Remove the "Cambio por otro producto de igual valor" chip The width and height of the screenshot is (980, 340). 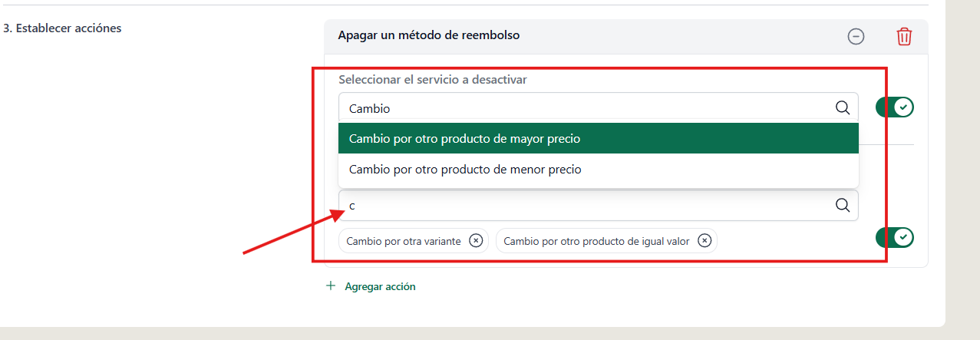tap(704, 241)
